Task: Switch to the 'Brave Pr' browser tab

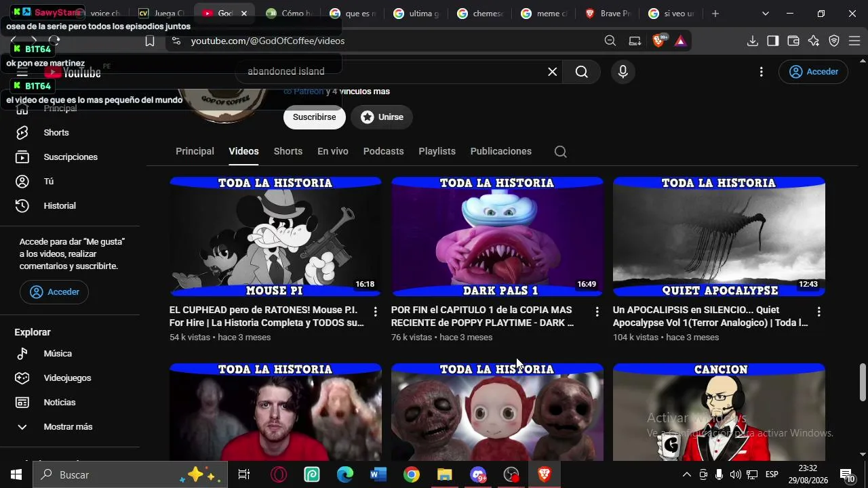Action: [608, 14]
